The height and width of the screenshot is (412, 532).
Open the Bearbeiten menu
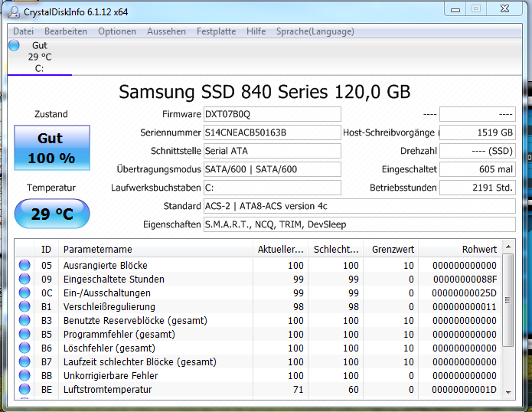(66, 31)
